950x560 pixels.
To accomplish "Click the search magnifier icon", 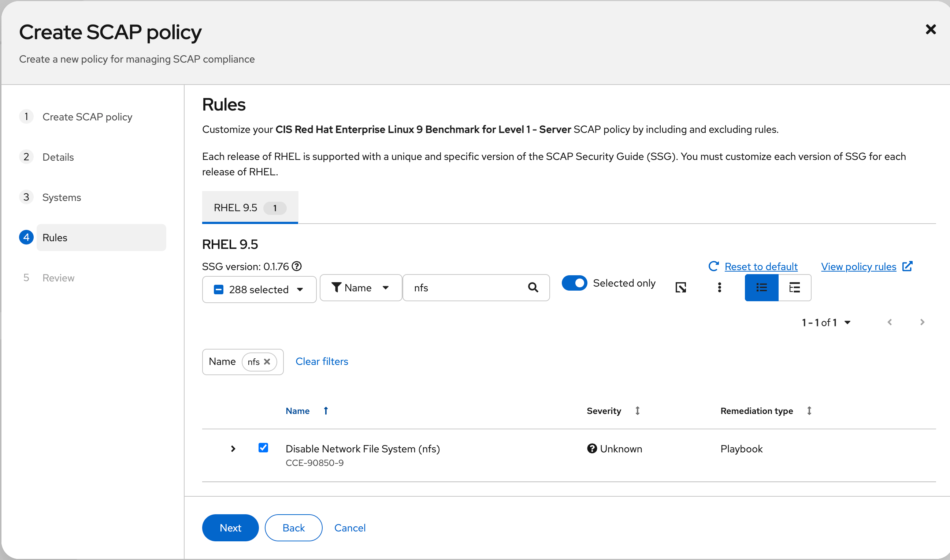I will pyautogui.click(x=533, y=288).
